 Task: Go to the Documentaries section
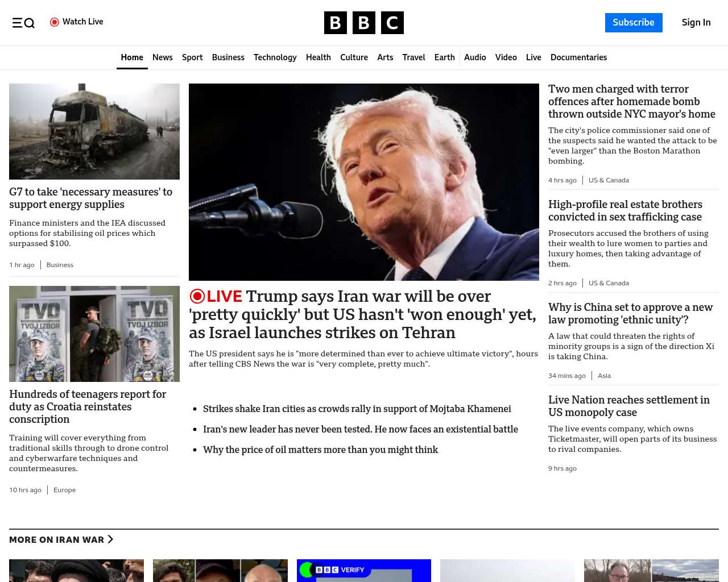(x=578, y=57)
